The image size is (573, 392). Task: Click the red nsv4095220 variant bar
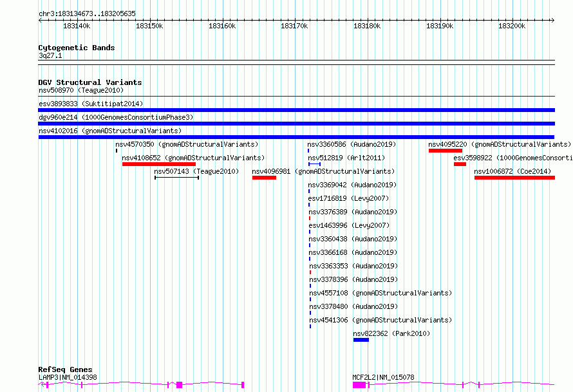click(x=446, y=151)
